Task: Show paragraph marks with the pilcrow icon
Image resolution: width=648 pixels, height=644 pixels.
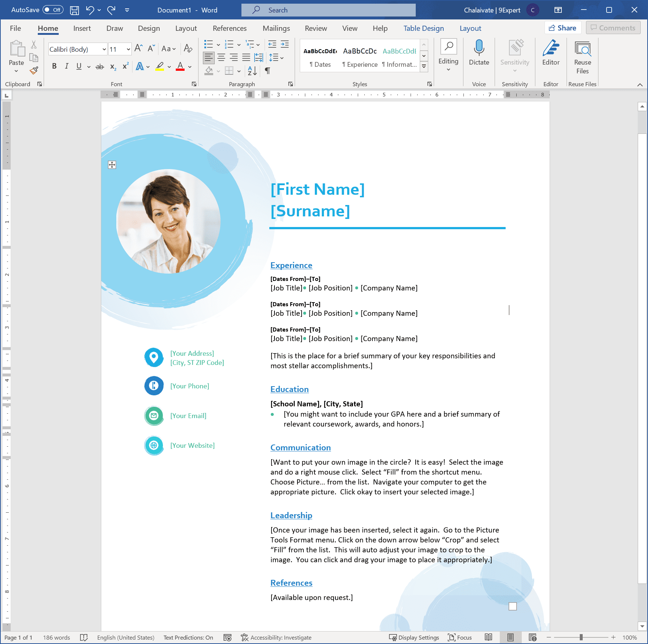Action: tap(267, 71)
